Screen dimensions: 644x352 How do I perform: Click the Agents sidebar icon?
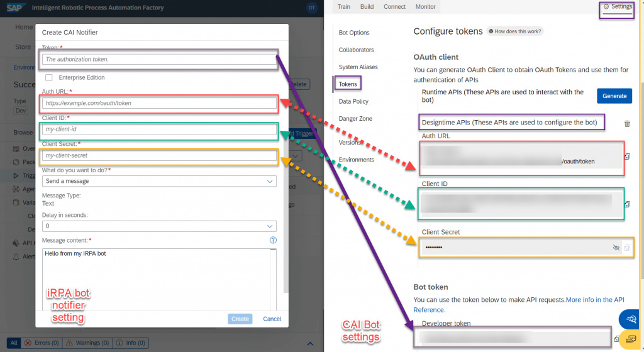[16, 189]
